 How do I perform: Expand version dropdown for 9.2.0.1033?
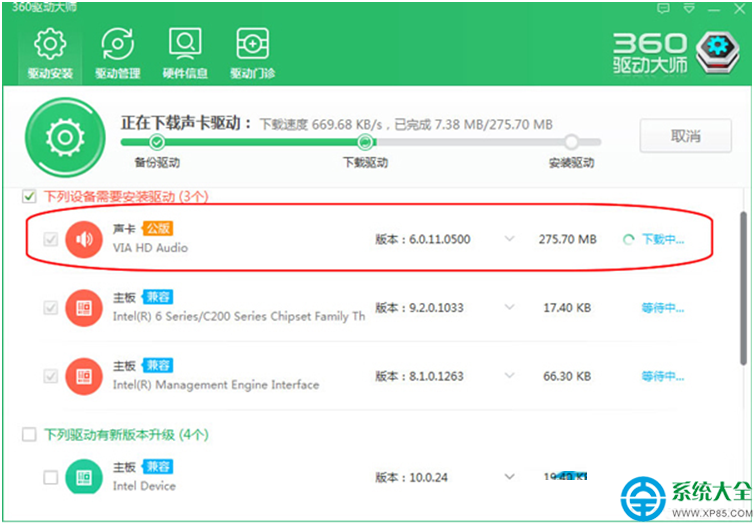tap(509, 307)
